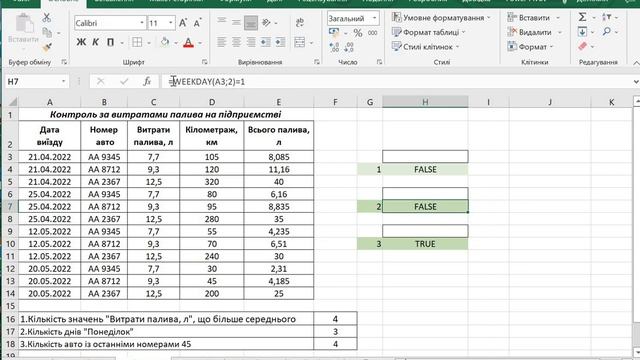
Task: Toggle italic with the К button
Action: [x=95, y=42]
